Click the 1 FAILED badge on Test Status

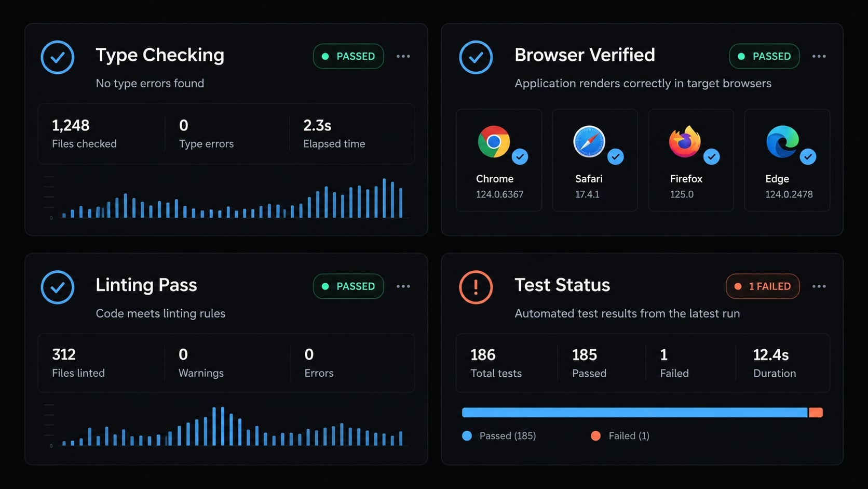763,286
